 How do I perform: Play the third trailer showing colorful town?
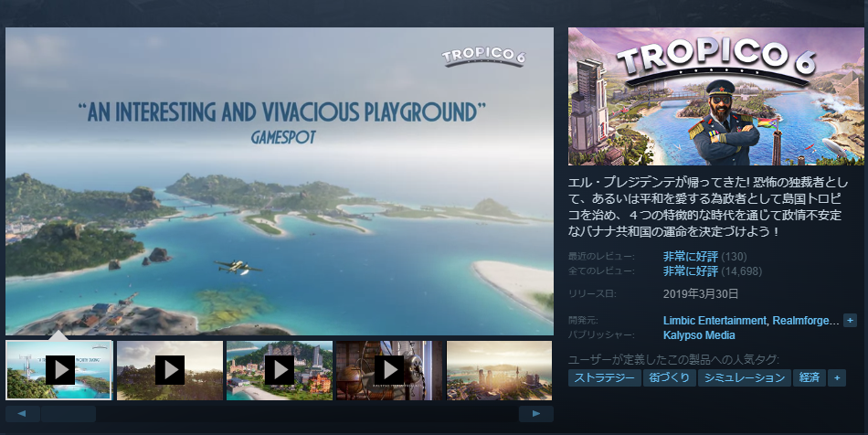coord(280,370)
